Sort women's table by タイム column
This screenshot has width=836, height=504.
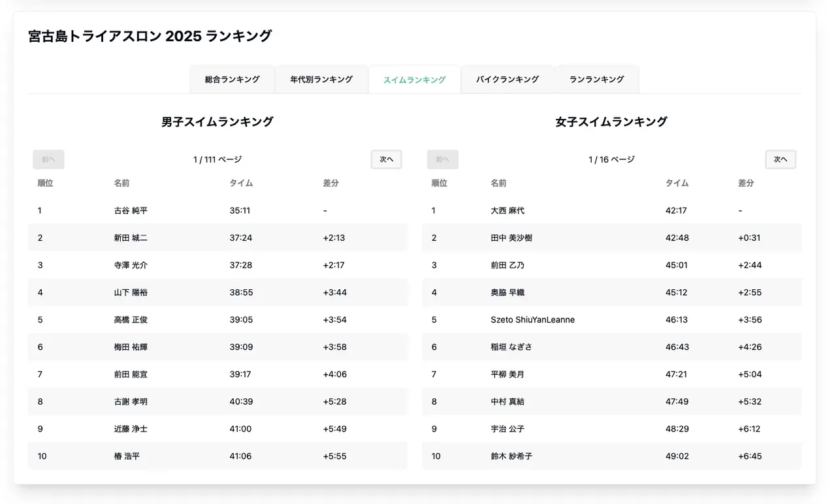(x=677, y=183)
